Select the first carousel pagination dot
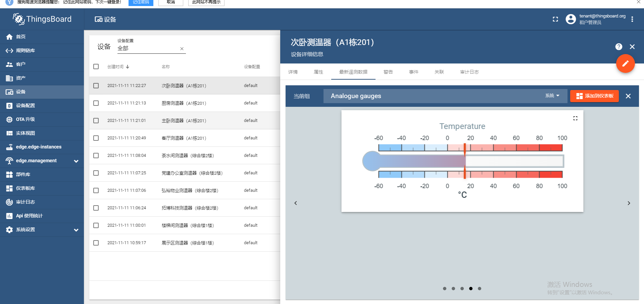Screen dimensions: 644x304 point(445,289)
